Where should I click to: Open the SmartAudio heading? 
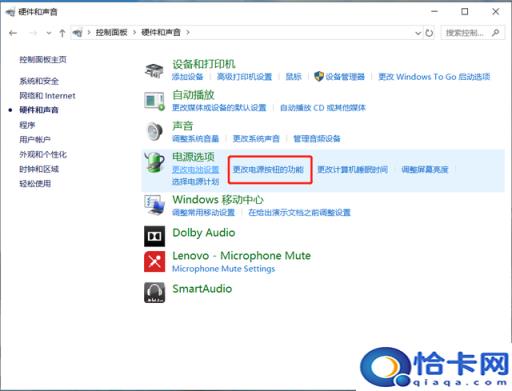coord(202,288)
